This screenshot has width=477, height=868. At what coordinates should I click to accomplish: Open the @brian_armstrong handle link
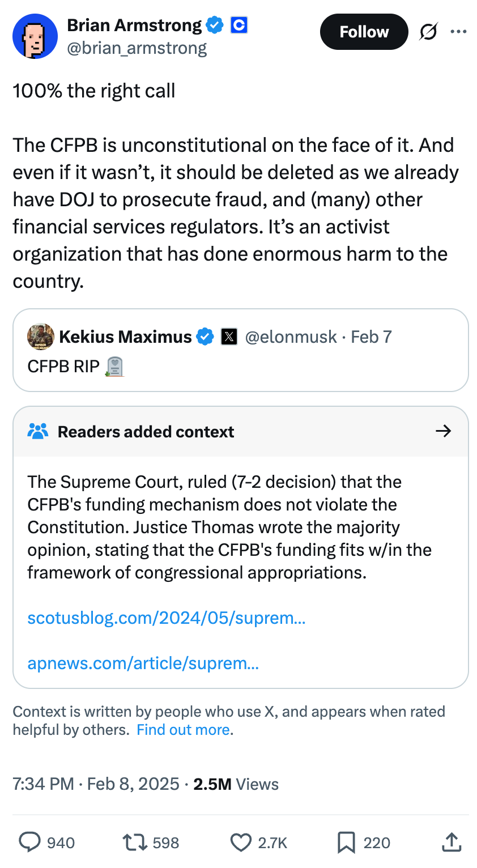click(137, 49)
